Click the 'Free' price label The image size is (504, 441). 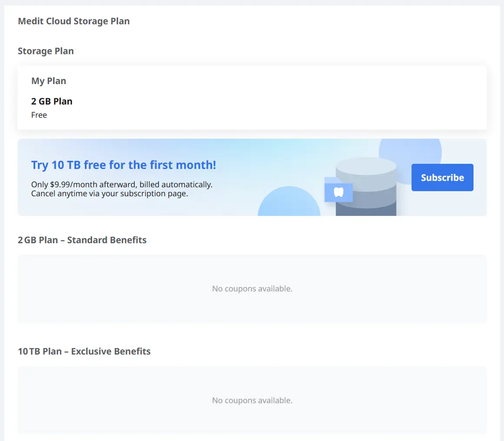(39, 115)
